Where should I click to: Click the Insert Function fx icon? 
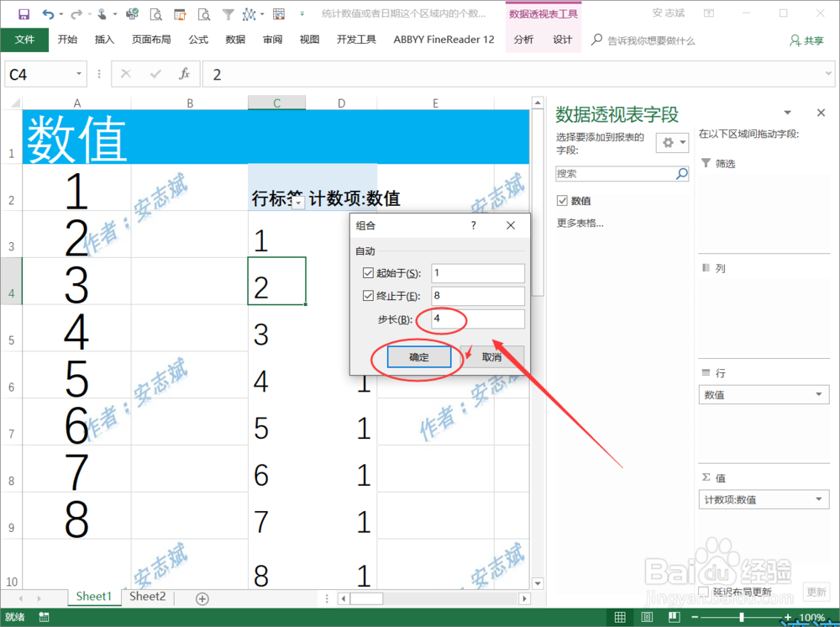click(x=184, y=74)
